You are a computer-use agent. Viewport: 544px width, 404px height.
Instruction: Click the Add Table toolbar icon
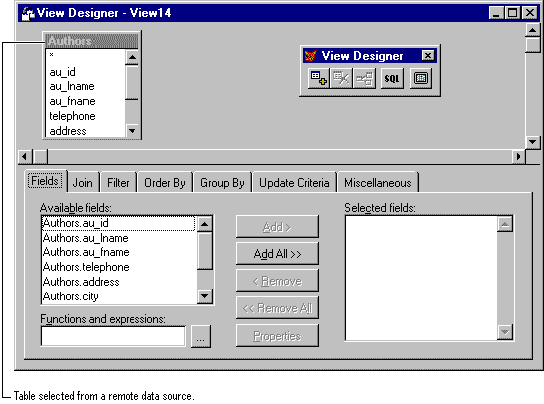tap(318, 78)
